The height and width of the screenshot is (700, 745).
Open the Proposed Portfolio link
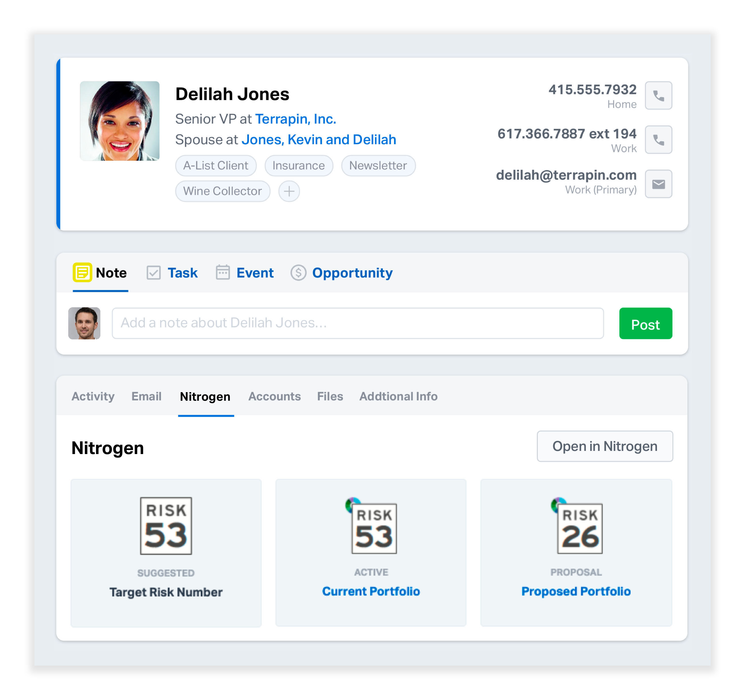coord(576,591)
